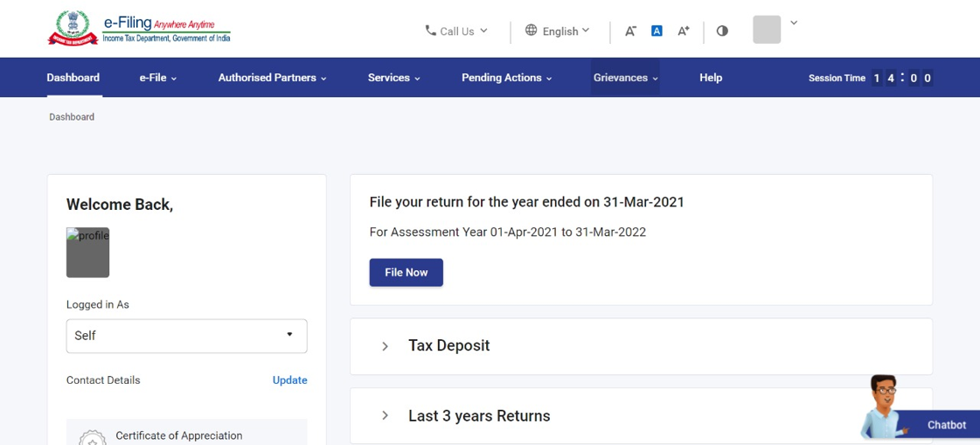Click the Certificate of Appreciation badge icon

pyautogui.click(x=93, y=437)
